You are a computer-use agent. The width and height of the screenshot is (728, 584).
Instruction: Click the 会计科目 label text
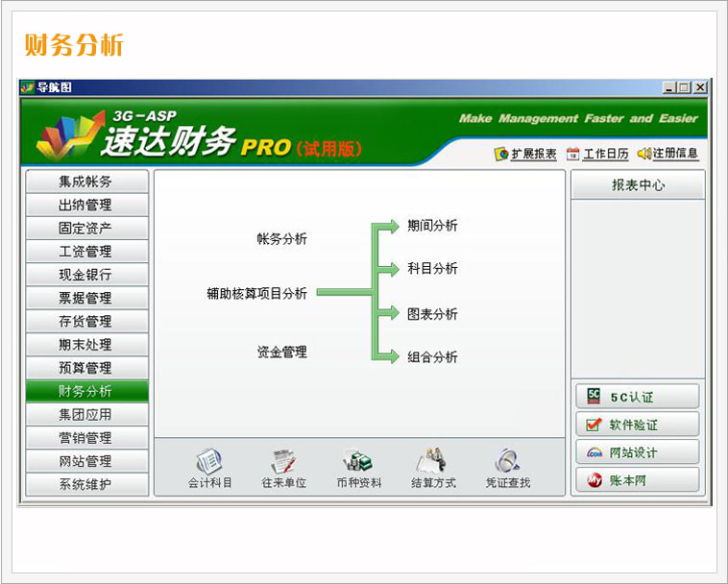[x=209, y=483]
